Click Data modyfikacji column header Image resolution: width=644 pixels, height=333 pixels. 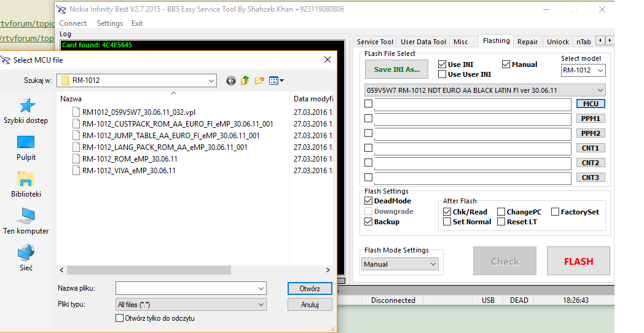point(313,99)
